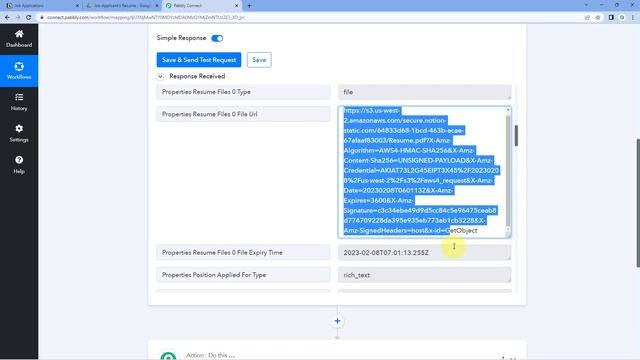The image size is (640, 360).
Task: Click the rich_text value field
Action: coord(424,275)
